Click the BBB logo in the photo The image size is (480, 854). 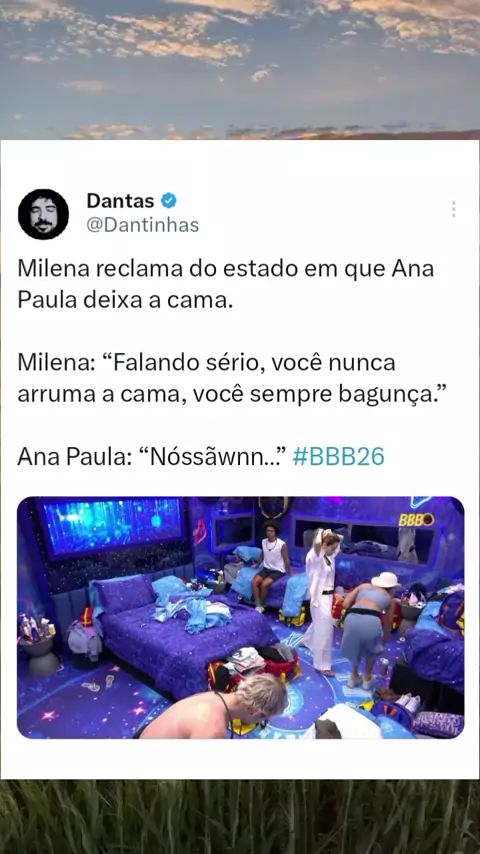tap(416, 519)
